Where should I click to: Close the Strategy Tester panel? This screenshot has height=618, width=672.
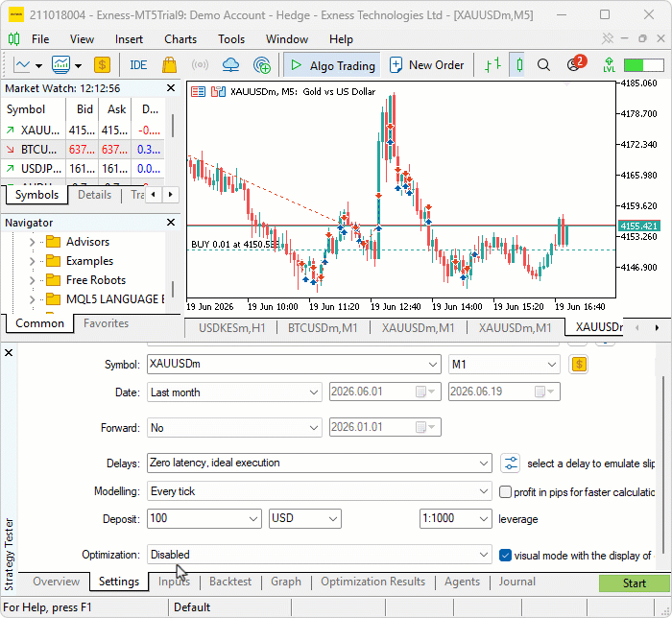coord(9,353)
